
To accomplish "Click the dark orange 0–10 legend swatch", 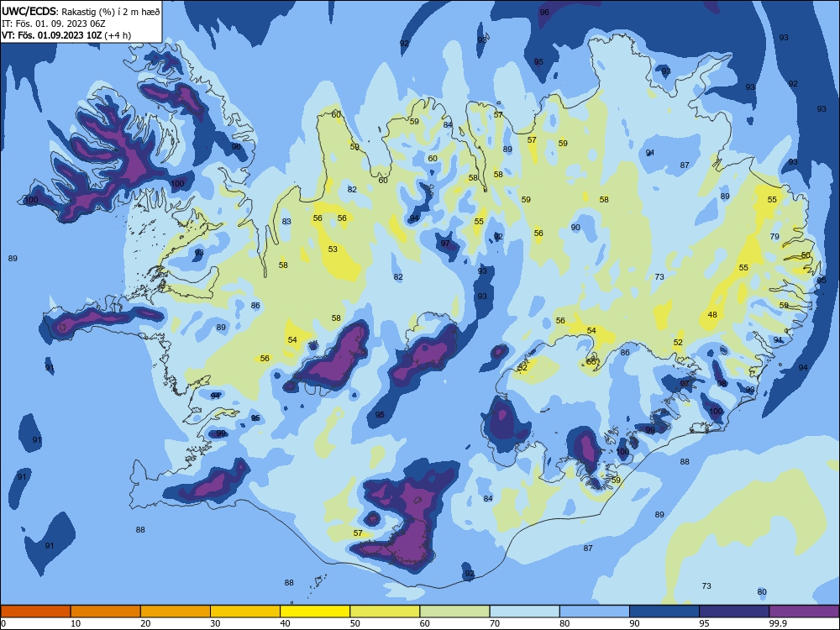I will click(35, 612).
